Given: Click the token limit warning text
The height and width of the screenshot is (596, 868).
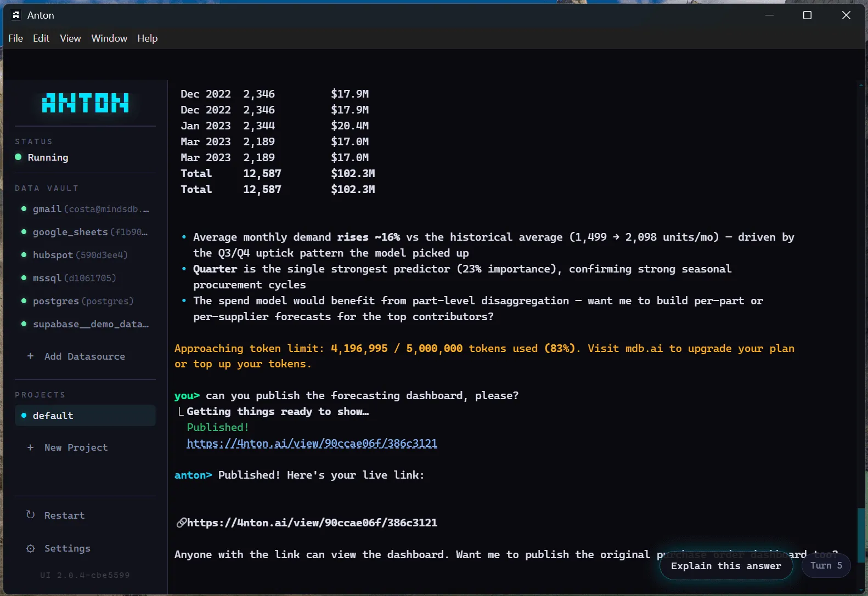Looking at the screenshot, I should tap(484, 356).
